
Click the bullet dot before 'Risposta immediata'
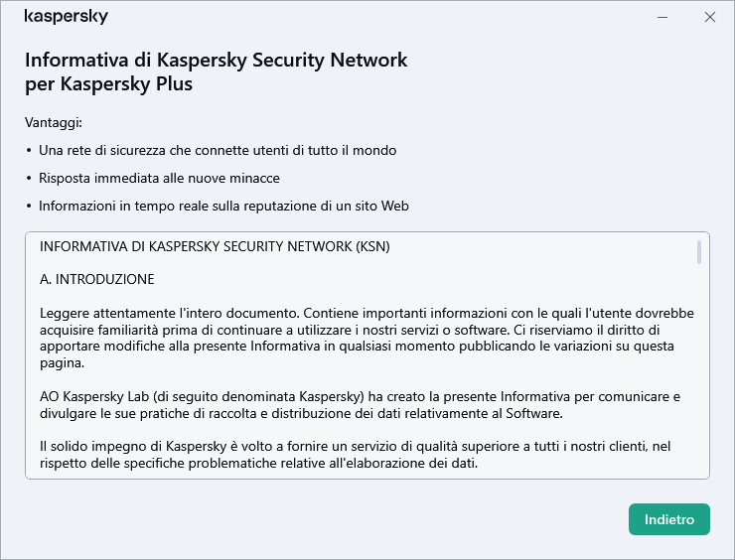(29, 179)
